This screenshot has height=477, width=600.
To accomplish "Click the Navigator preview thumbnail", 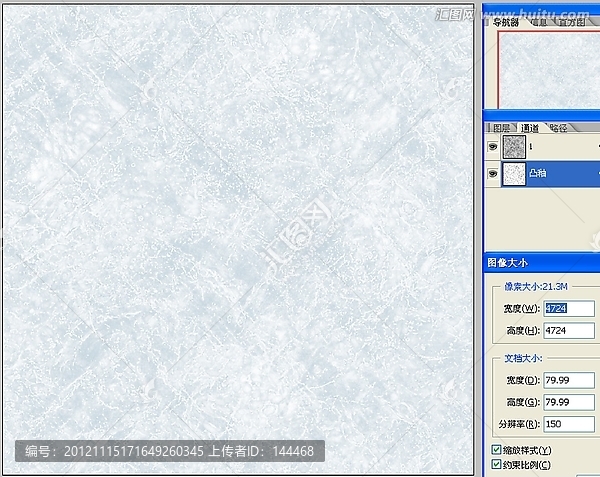I will click(x=549, y=70).
